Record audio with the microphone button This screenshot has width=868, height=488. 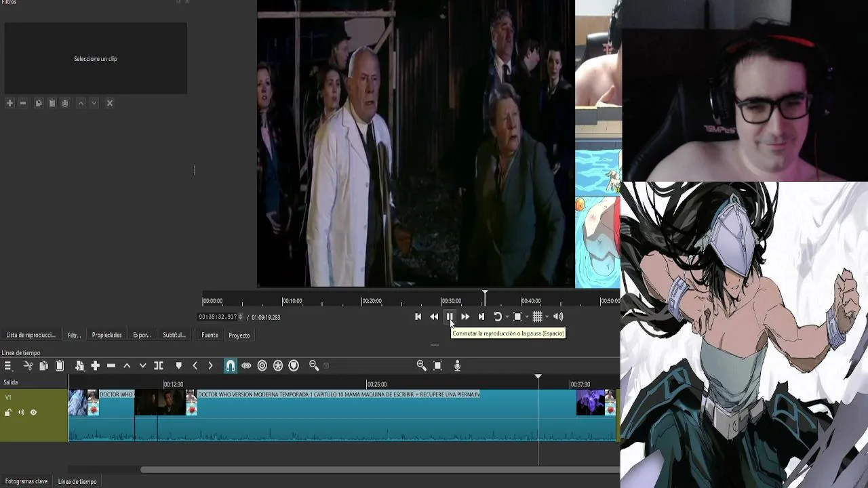coord(458,366)
